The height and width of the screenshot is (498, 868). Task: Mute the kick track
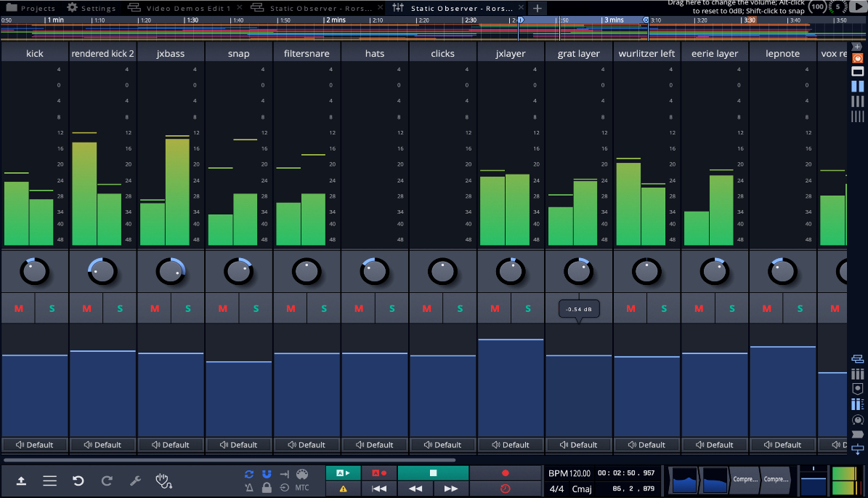(x=18, y=308)
